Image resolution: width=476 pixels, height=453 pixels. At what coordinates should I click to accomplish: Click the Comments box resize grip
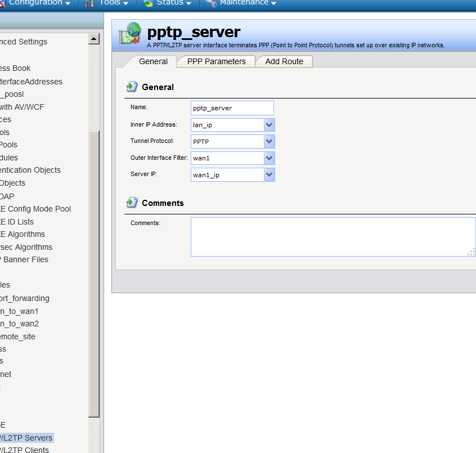[471, 252]
